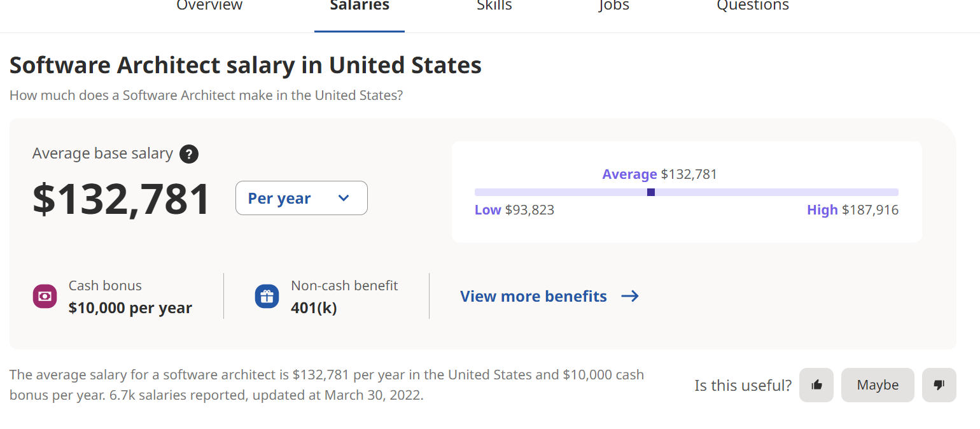Click the Low $93,823 label
This screenshot has width=980, height=429.
(514, 210)
